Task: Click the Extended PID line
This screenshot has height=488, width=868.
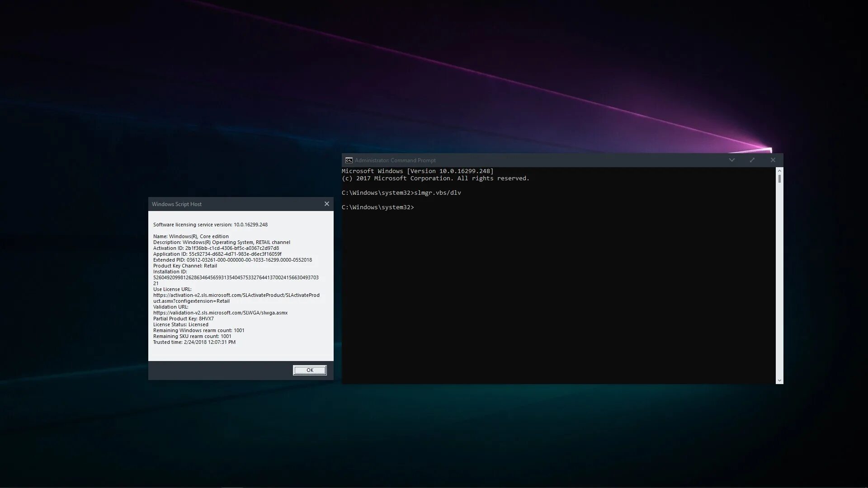Action: click(x=232, y=260)
